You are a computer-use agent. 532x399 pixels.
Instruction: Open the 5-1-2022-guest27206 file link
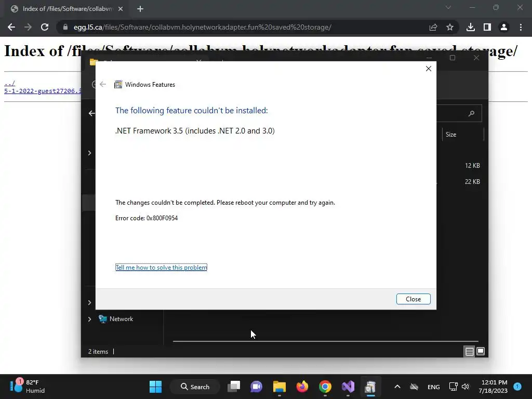[x=43, y=91]
